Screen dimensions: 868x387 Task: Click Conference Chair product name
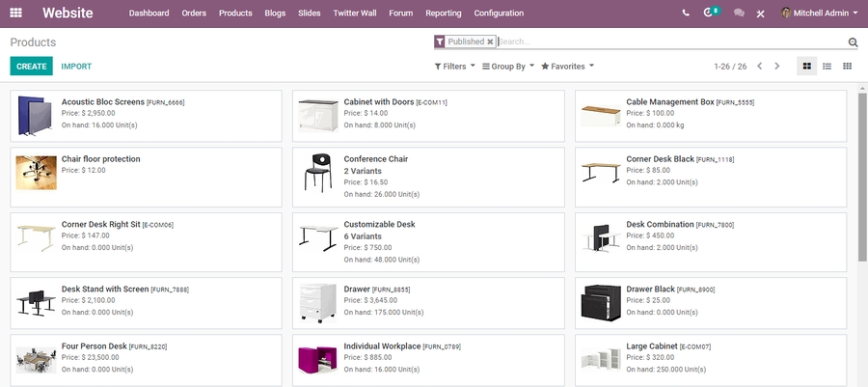376,159
